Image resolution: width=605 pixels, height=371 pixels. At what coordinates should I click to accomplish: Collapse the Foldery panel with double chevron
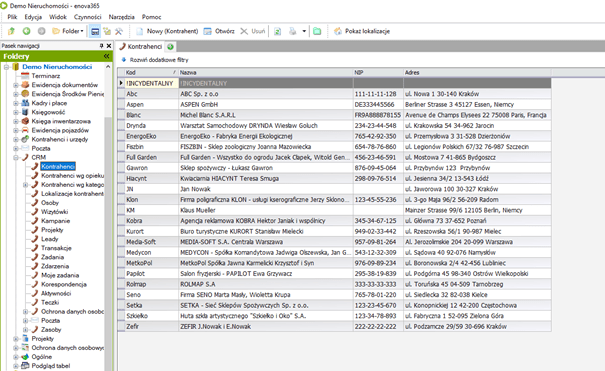click(x=106, y=56)
